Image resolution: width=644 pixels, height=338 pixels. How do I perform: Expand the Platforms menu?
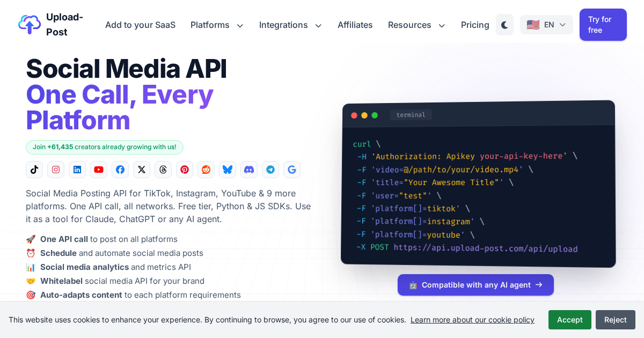pyautogui.click(x=217, y=25)
